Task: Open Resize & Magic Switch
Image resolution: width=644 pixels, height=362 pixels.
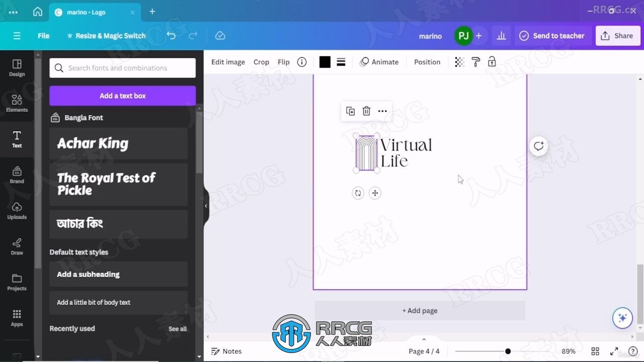Action: (106, 36)
